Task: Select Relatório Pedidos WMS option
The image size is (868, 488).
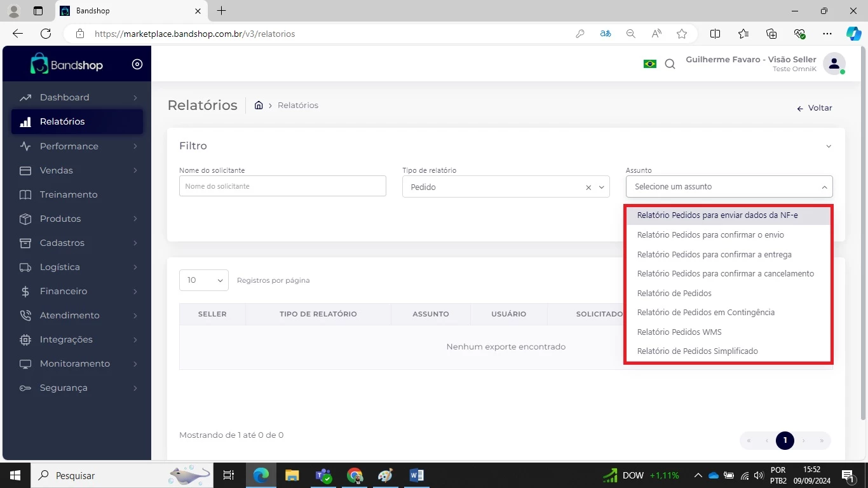Action: 679,332
